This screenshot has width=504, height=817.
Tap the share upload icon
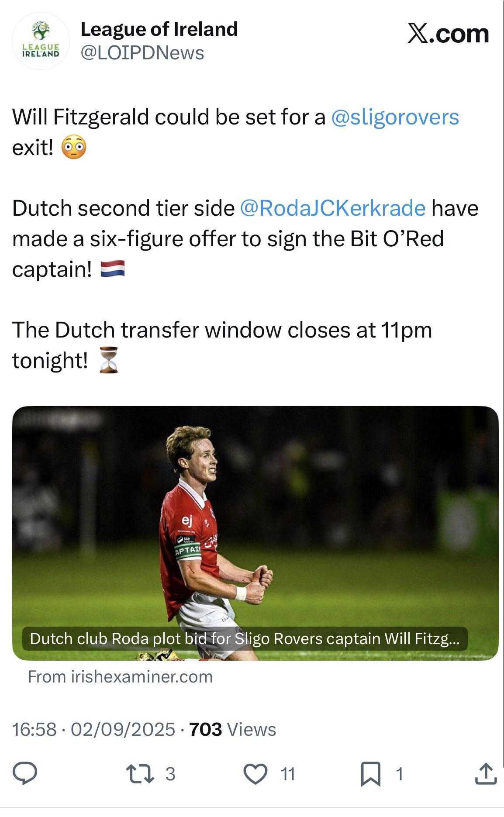click(x=485, y=773)
